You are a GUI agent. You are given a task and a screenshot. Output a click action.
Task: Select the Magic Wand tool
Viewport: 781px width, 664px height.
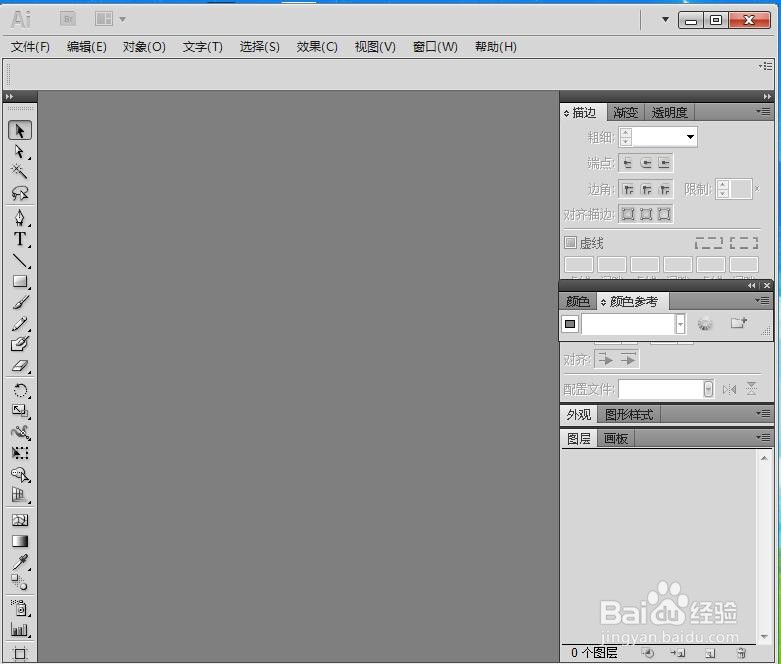(20, 171)
